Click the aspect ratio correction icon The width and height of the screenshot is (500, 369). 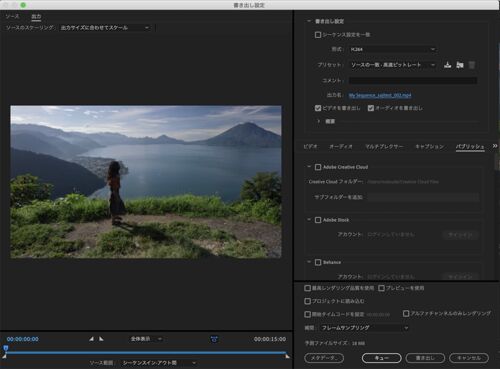214,339
